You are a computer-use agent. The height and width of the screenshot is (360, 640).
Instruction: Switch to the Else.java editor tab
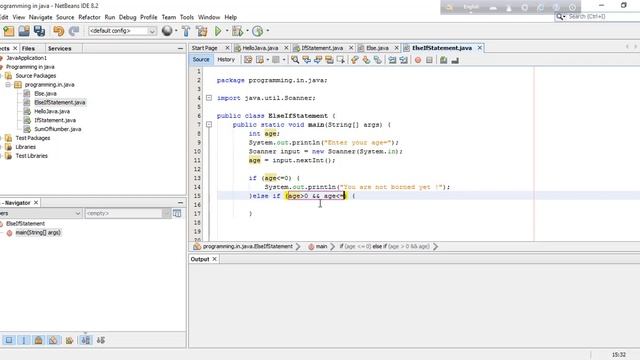(378, 48)
